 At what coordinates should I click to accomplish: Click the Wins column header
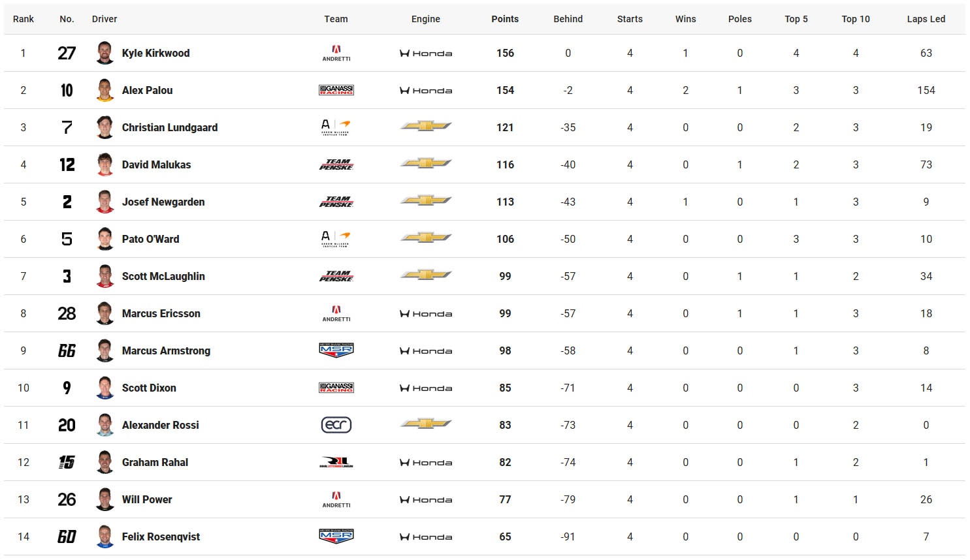685,19
